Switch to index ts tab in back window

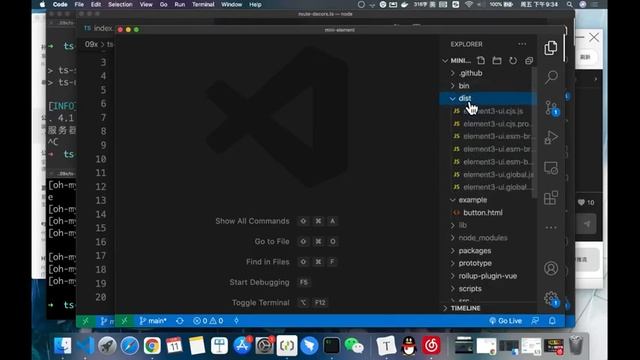click(98, 28)
